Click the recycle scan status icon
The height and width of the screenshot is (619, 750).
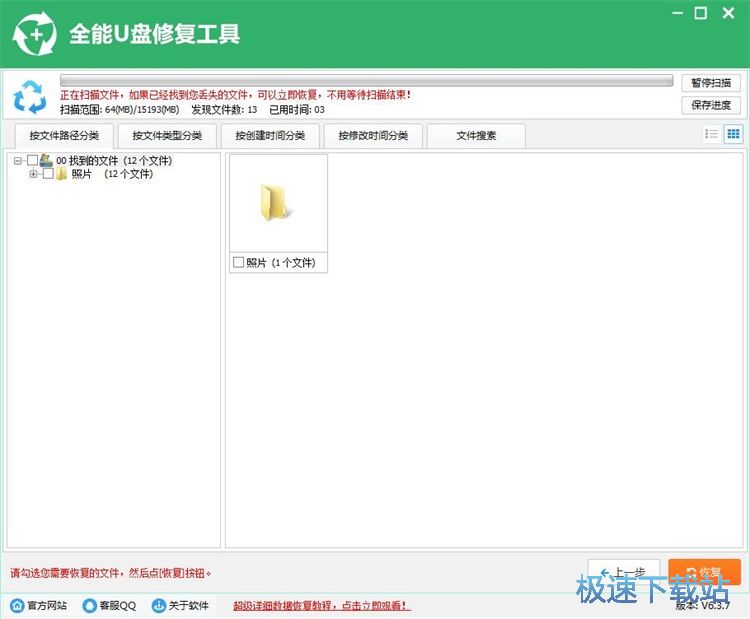coord(29,97)
